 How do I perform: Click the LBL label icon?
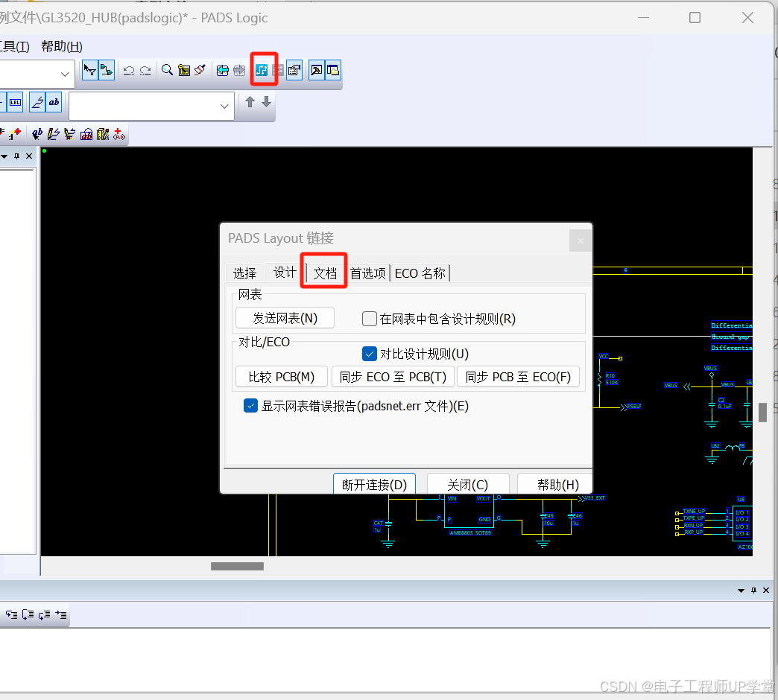point(15,103)
